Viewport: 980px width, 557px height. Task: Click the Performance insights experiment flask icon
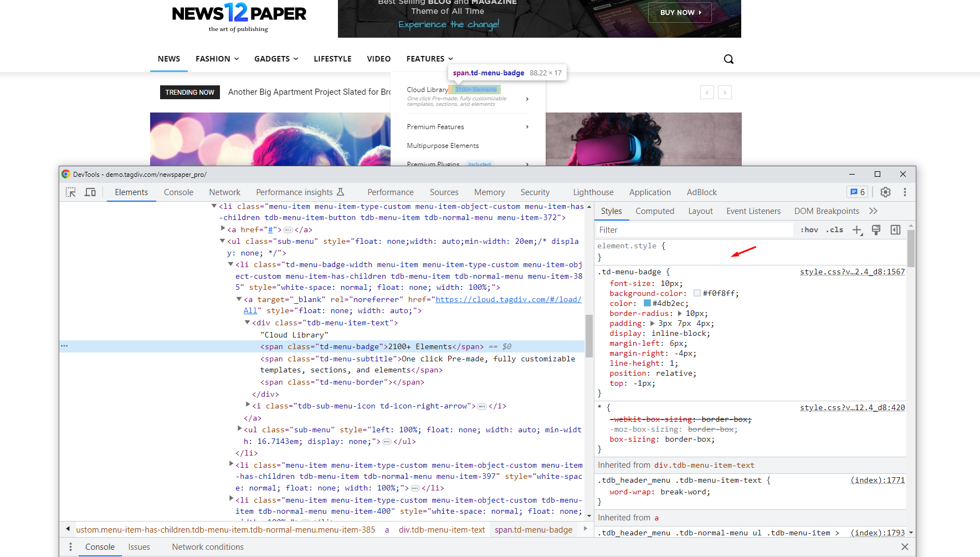point(341,192)
